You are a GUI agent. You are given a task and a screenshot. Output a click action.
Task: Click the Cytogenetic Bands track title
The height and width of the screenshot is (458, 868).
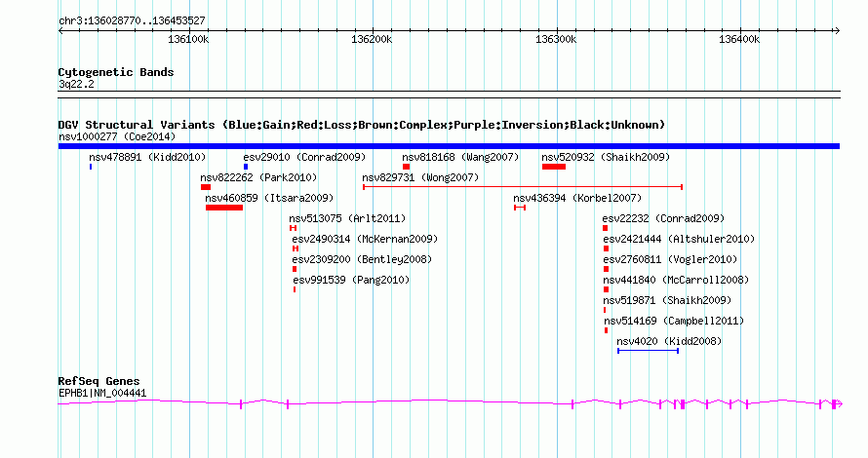pyautogui.click(x=116, y=72)
